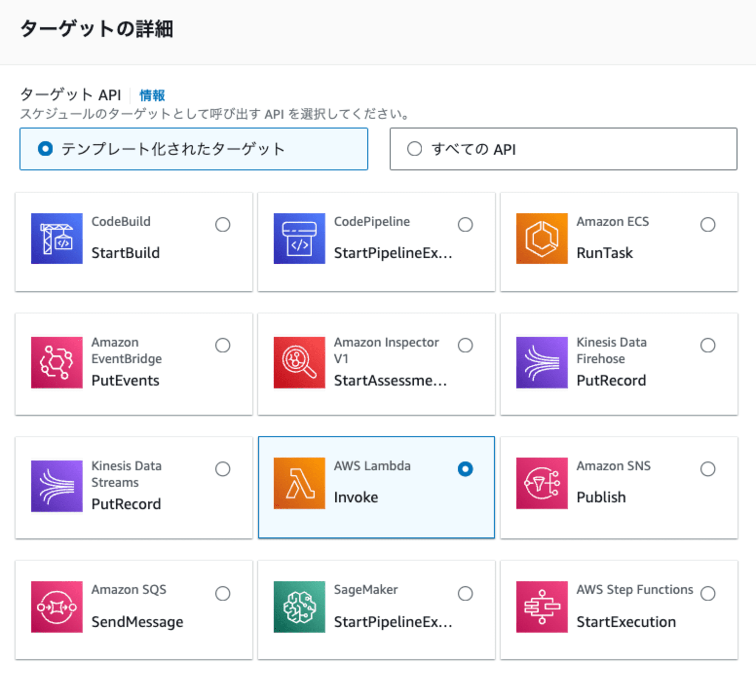Click the AWS Lambda icon
The height and width of the screenshot is (700, 756).
299,483
